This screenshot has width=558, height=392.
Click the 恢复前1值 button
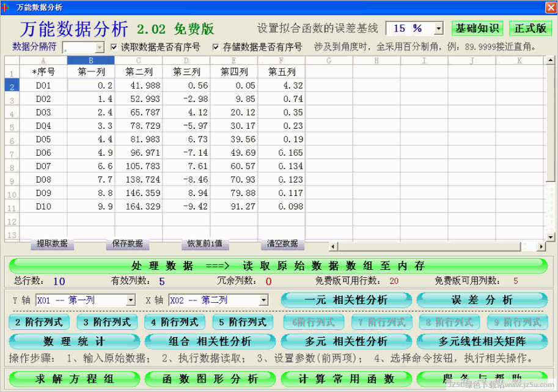click(x=205, y=244)
